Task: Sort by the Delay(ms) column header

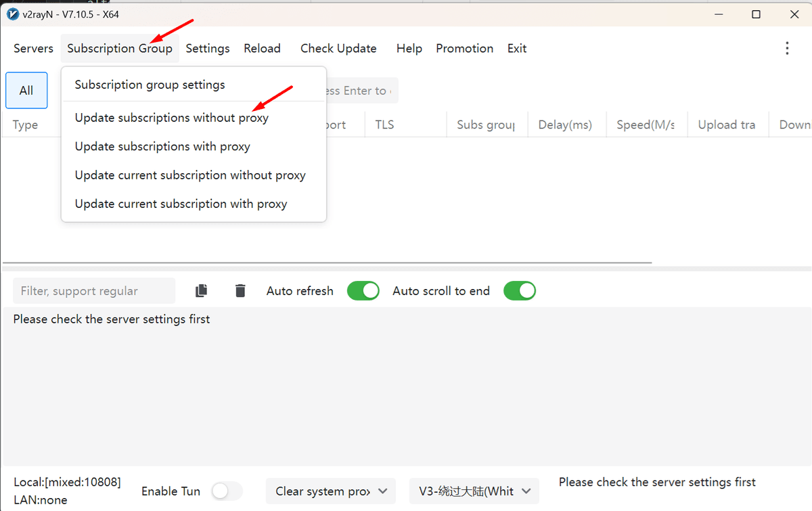Action: click(568, 125)
